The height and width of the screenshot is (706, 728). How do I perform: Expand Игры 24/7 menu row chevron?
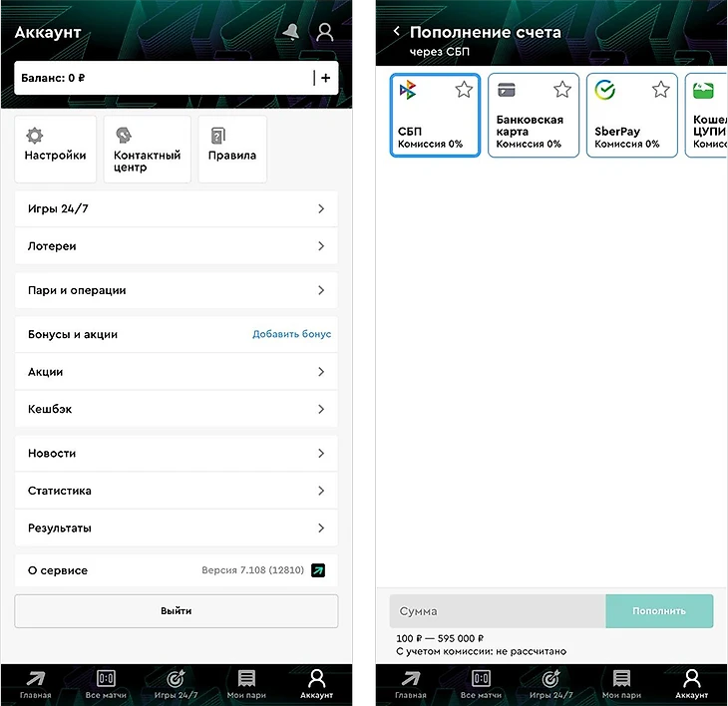[x=321, y=208]
